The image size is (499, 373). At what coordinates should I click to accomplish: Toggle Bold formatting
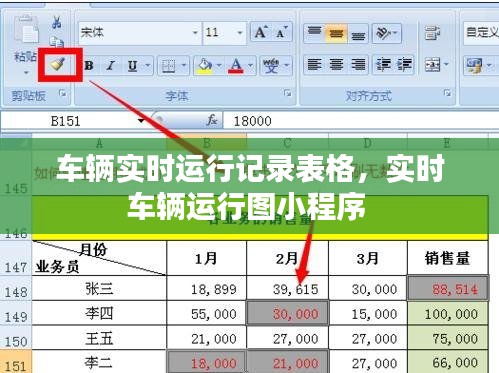pyautogui.click(x=89, y=66)
